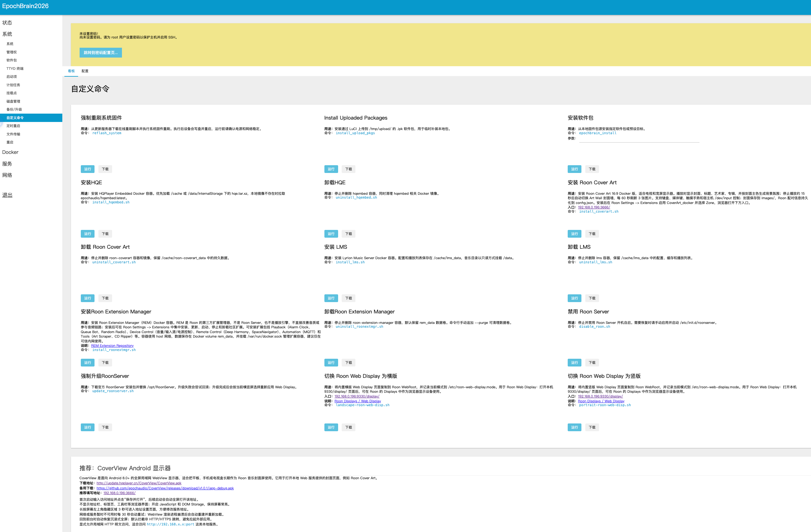Open the 挂载点 page
This screenshot has height=532, width=811.
coord(12,93)
